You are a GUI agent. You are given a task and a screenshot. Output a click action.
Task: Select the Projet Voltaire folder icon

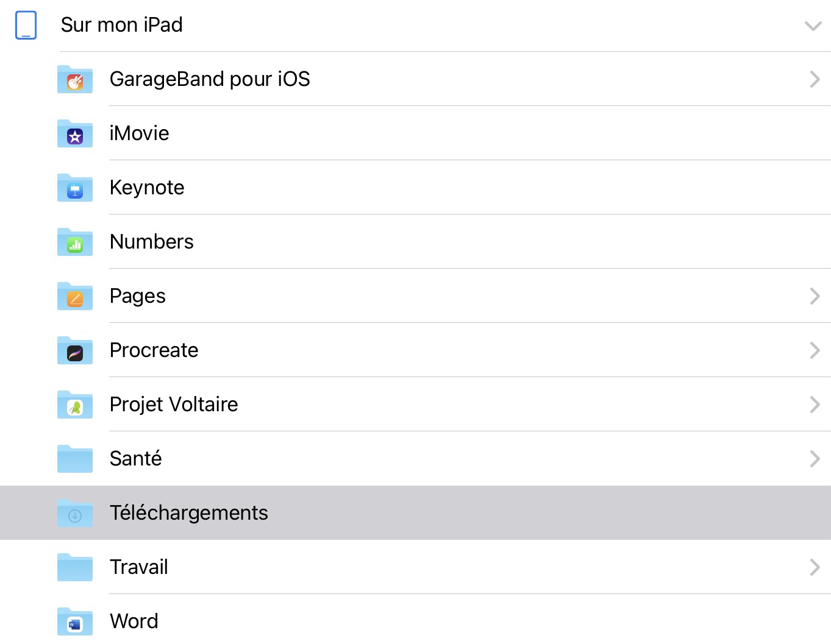coord(75,405)
